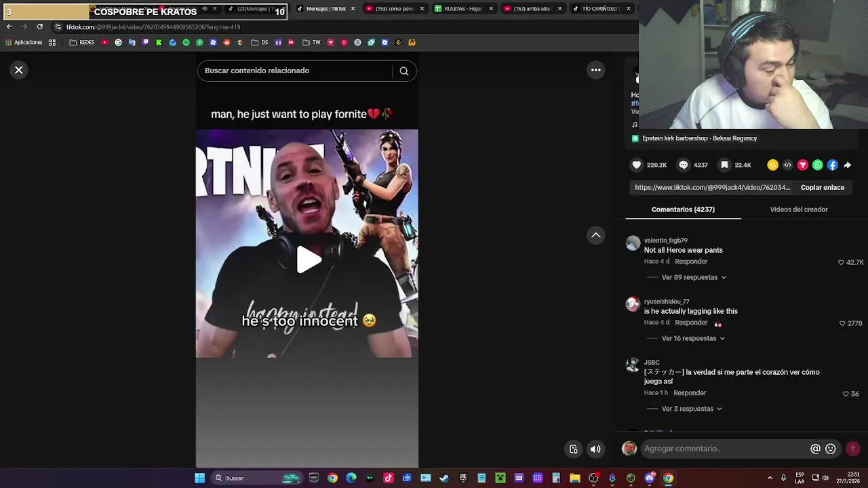Save video with the bookmark icon
This screenshot has height=488, width=868.
point(725,165)
